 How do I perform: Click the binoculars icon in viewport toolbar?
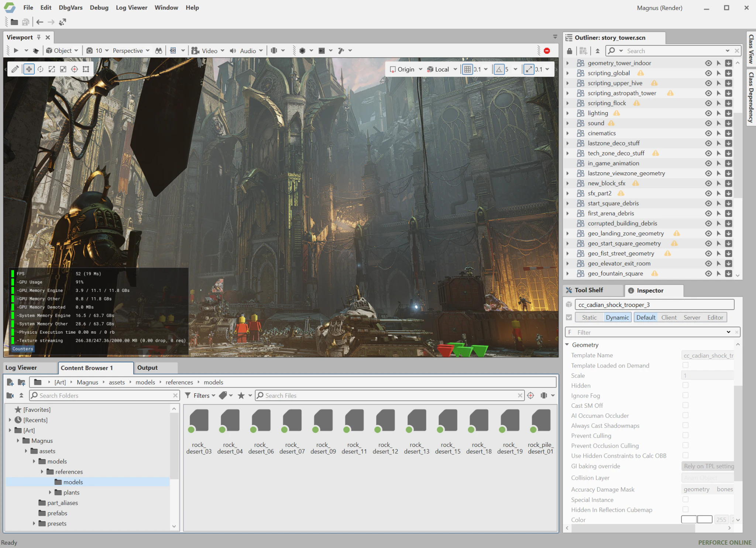pos(158,51)
